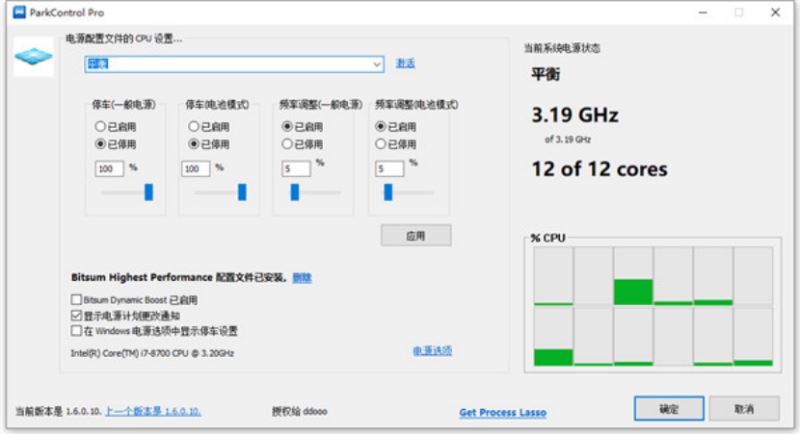Open the 电源选项 link
Image resolution: width=800 pixels, height=434 pixels.
[433, 351]
